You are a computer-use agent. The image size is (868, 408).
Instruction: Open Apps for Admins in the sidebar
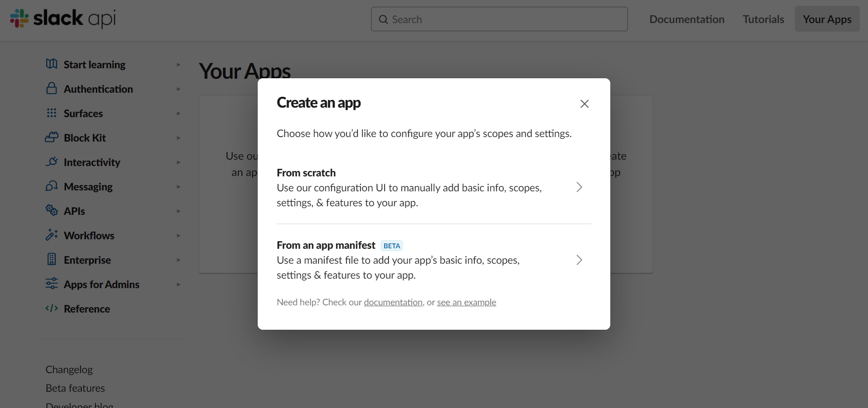click(x=101, y=285)
